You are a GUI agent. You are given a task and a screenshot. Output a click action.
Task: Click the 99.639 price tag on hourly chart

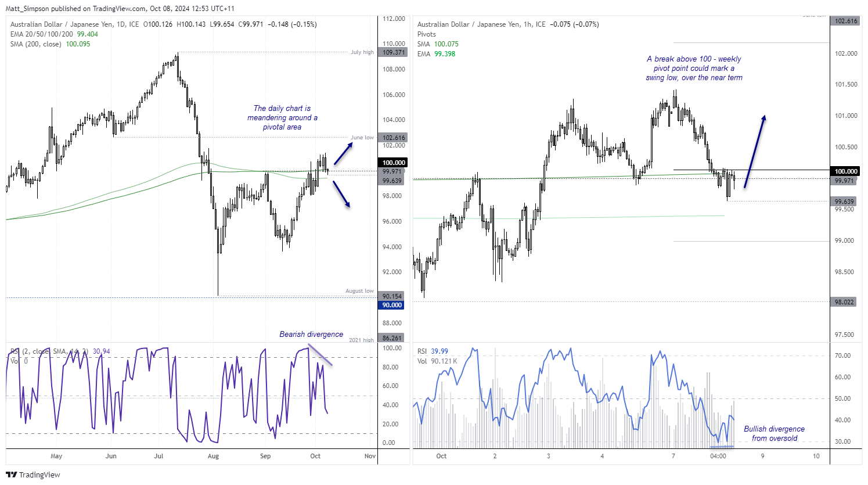click(844, 202)
